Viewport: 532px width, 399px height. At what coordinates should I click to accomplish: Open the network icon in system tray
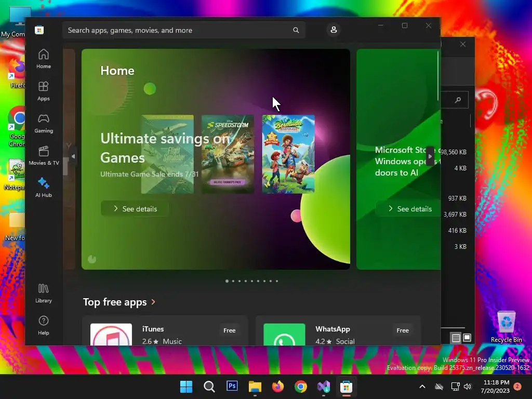pyautogui.click(x=455, y=387)
